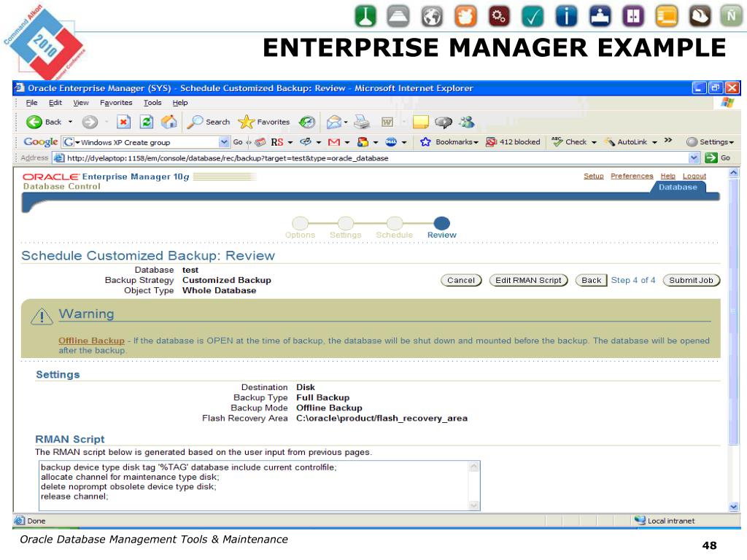Open the Setup link
This screenshot has height=560, width=747.
pos(594,176)
